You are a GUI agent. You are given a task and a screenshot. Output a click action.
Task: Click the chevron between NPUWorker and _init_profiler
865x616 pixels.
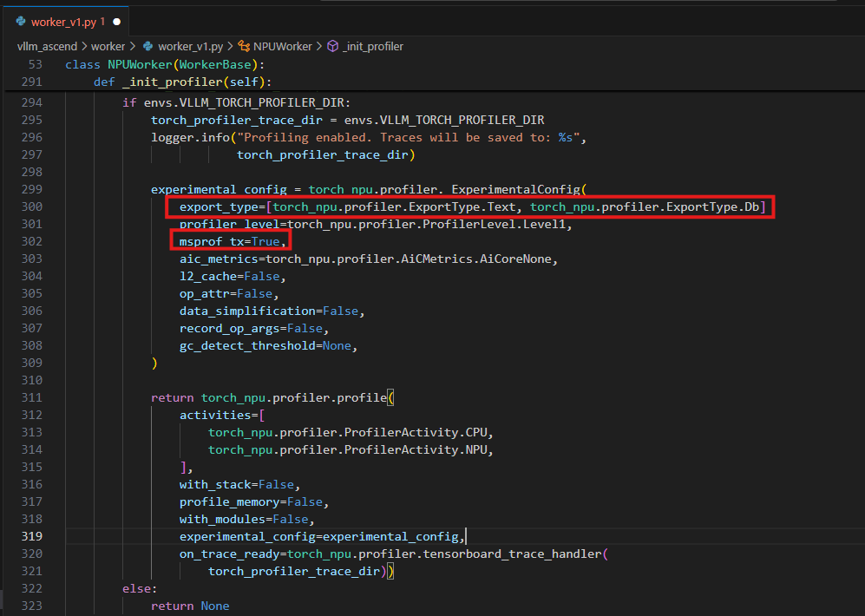[320, 47]
